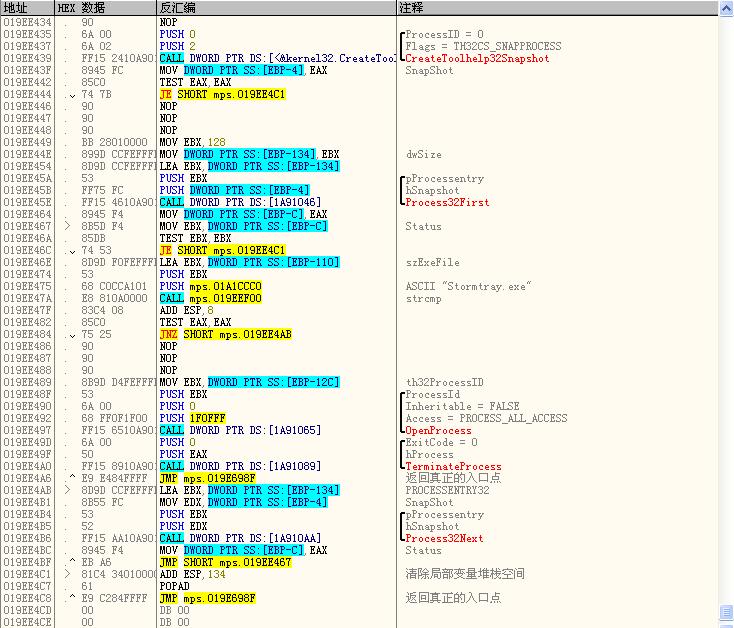
Task: Select the TerminateProcess comment entry
Action: (453, 466)
